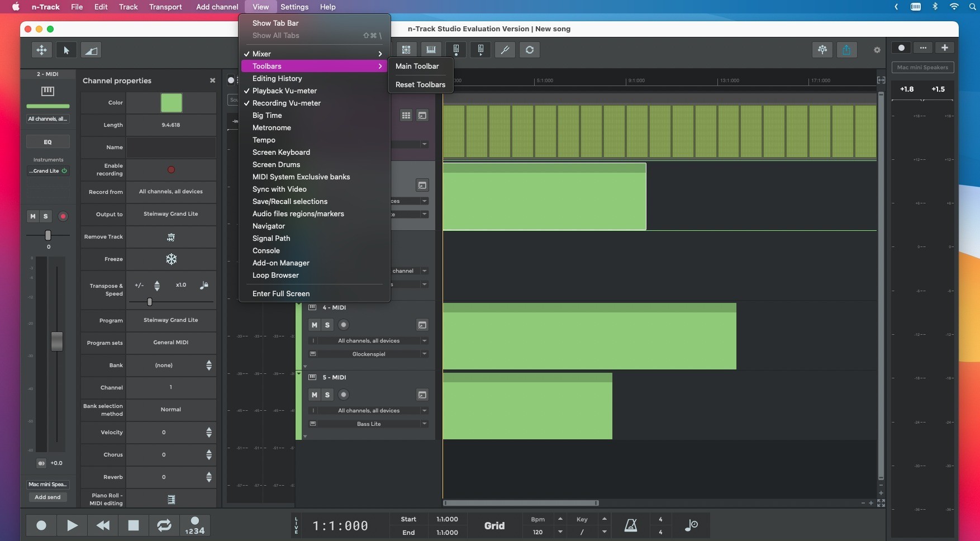
Task: Select the arrow pointer tool
Action: click(x=66, y=50)
